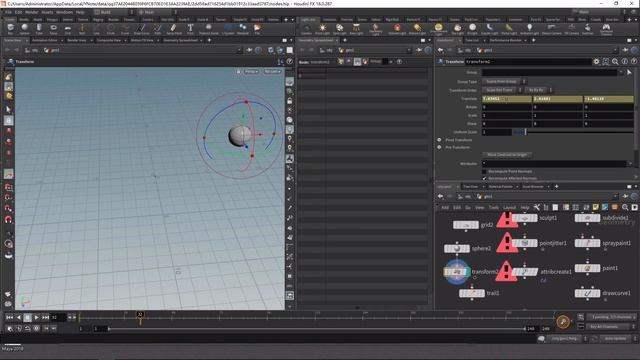
Task: Expand the Pivot Transform section
Action: (x=439, y=140)
